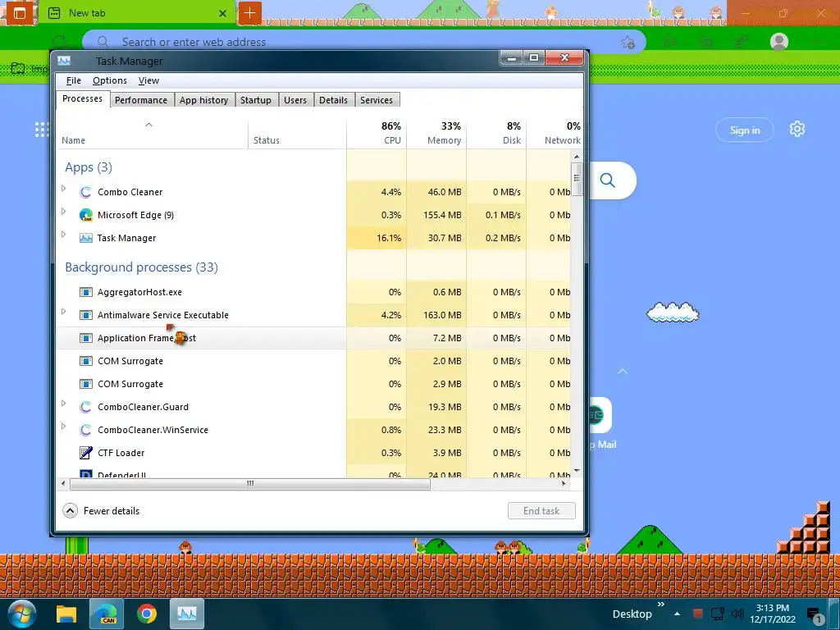Sort processes by the Memory column
Image resolution: width=840 pixels, height=630 pixels.
click(x=436, y=133)
